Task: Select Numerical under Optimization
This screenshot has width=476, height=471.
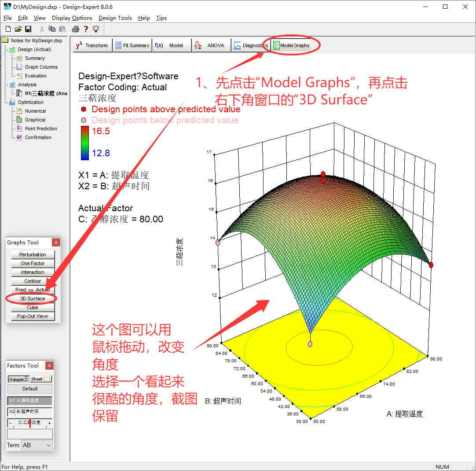Action: [35, 111]
